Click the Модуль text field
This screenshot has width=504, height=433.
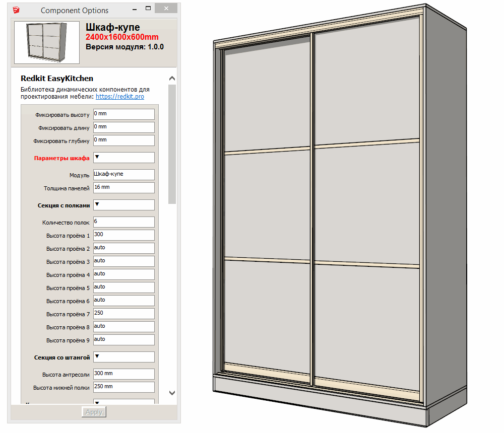[x=123, y=175]
